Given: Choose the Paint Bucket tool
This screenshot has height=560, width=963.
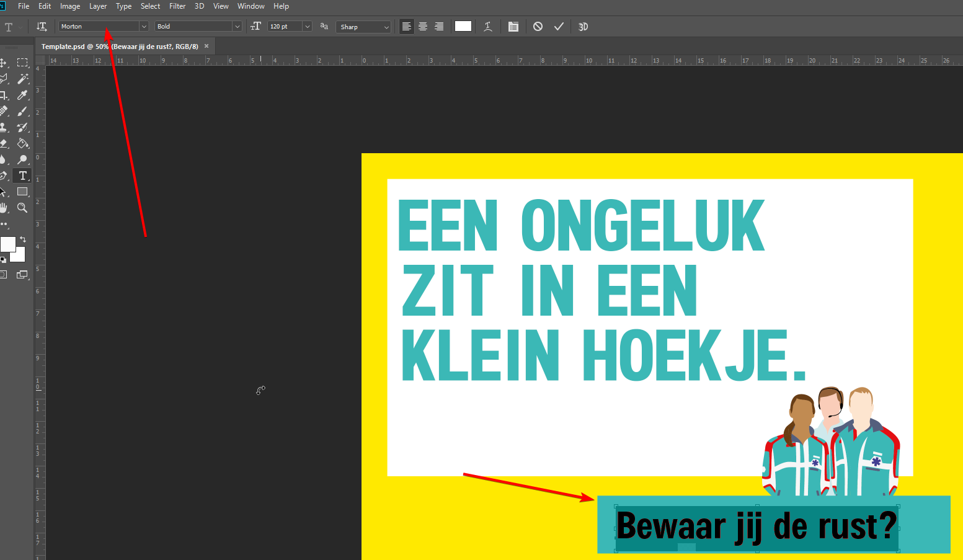Looking at the screenshot, I should click(22, 143).
